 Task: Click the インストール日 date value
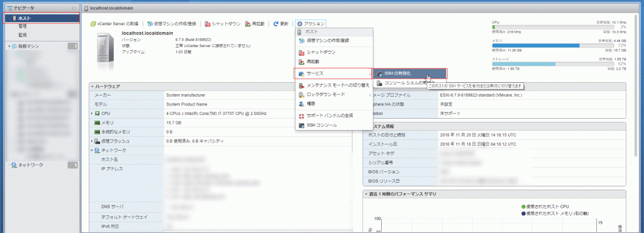pyautogui.click(x=478, y=144)
